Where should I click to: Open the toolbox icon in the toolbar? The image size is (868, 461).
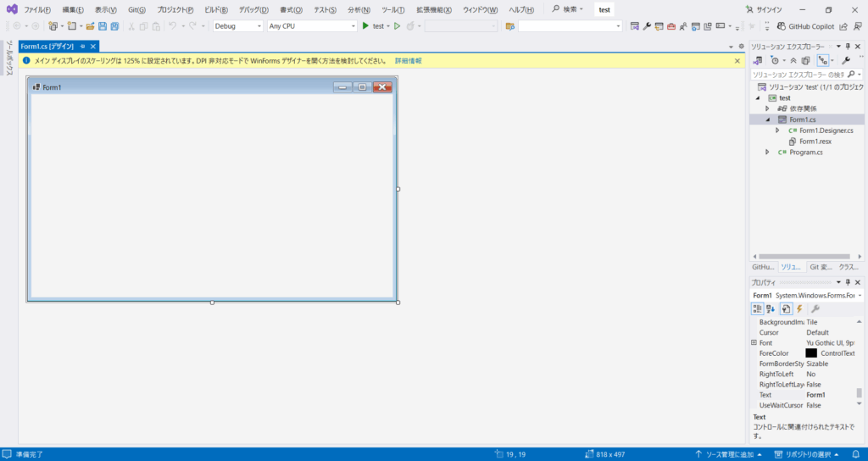point(670,26)
